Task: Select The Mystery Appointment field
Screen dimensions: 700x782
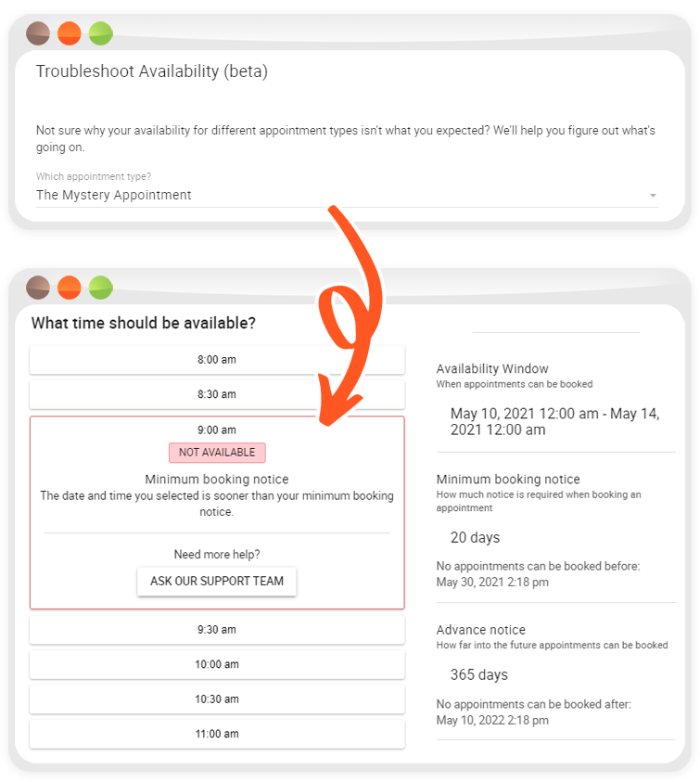Action: pos(347,195)
